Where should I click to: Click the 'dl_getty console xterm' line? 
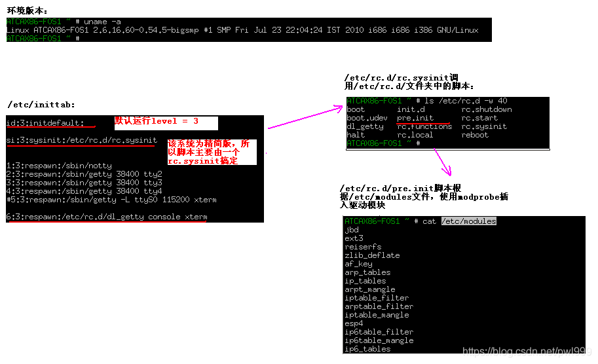pos(107,217)
